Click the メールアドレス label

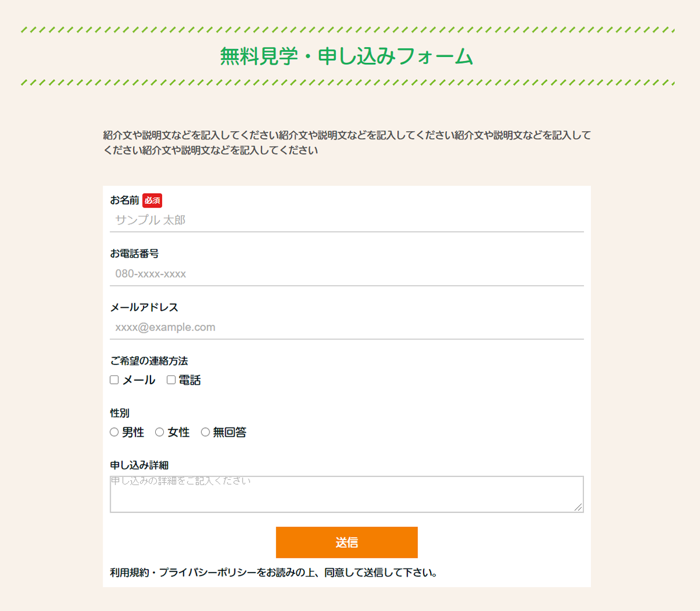[x=144, y=307]
